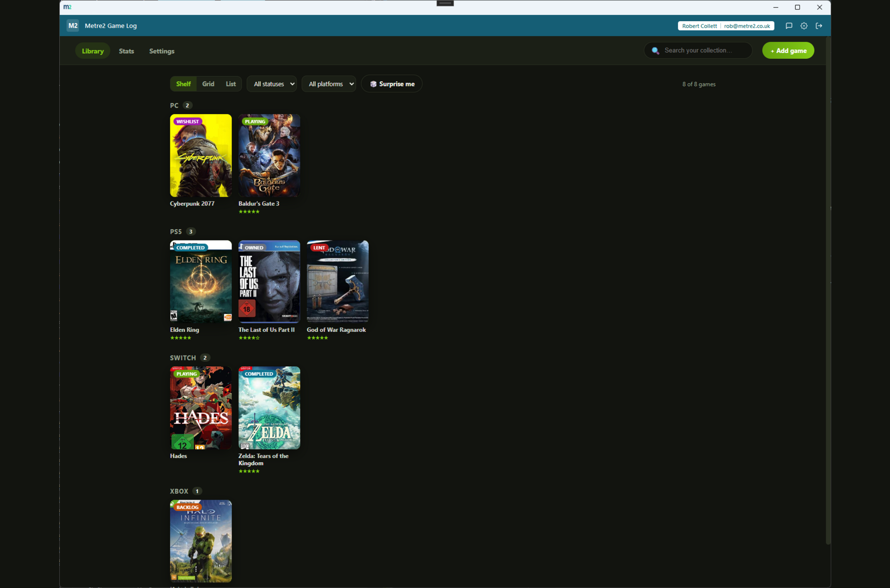The width and height of the screenshot is (890, 588).
Task: Click God of War Ragnarok star rating
Action: pyautogui.click(x=318, y=338)
